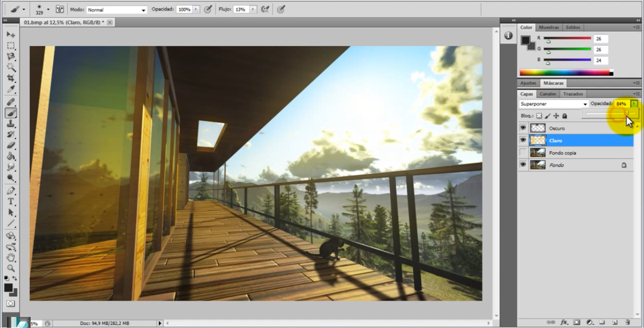The width and height of the screenshot is (644, 328).
Task: Add a layer mask to the Claro layer
Action: click(x=577, y=322)
